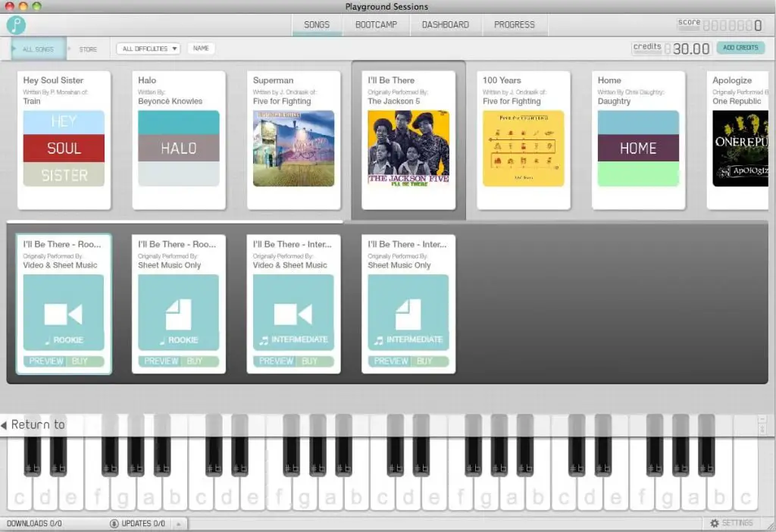Image resolution: width=776 pixels, height=532 pixels.
Task: Buy the Intermediate Sheet Music Only version
Action: 430,361
